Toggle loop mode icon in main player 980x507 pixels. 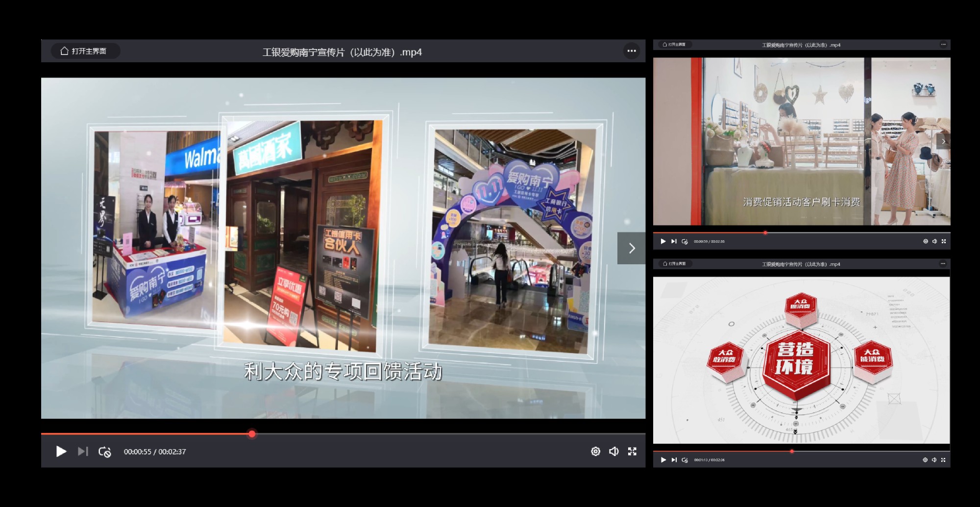[x=104, y=452]
